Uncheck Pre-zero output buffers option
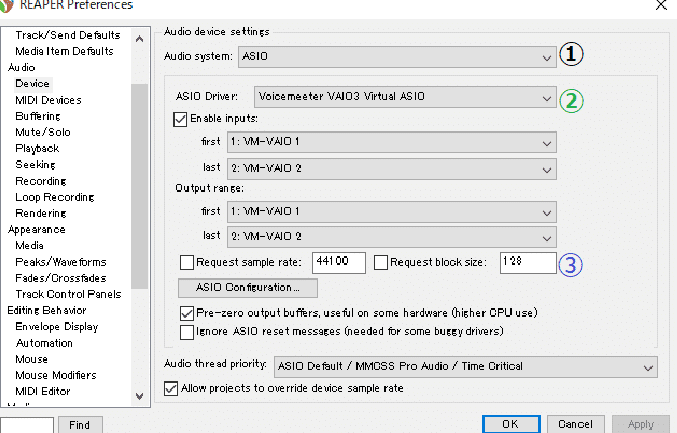The image size is (677, 433). coord(187,313)
